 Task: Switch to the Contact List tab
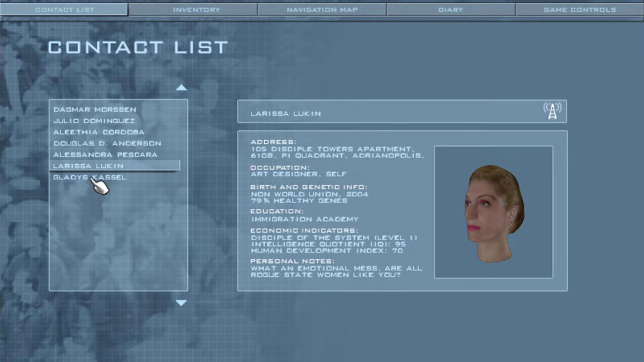pyautogui.click(x=64, y=10)
